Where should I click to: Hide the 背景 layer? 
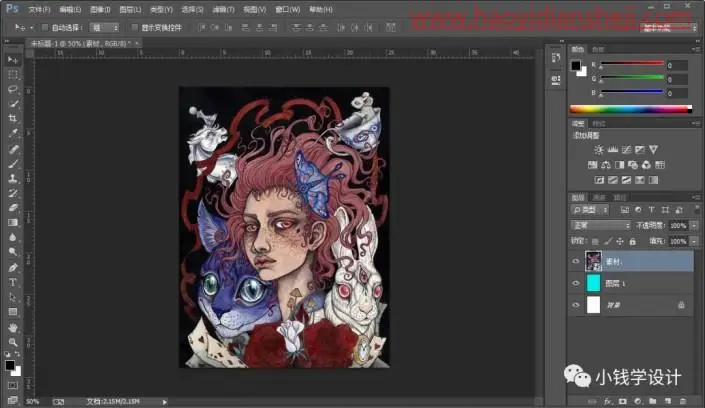(x=576, y=305)
